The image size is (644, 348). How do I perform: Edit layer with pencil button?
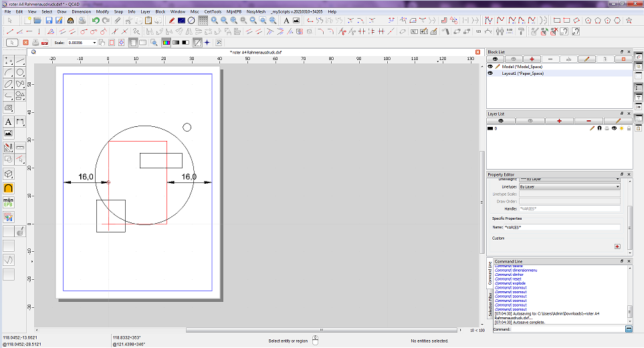pos(618,121)
